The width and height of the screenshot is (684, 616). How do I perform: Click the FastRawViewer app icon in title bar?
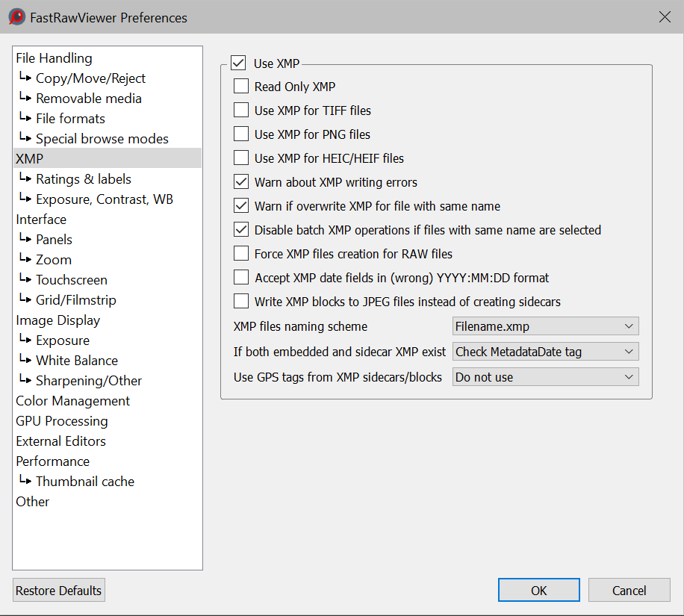tap(16, 17)
